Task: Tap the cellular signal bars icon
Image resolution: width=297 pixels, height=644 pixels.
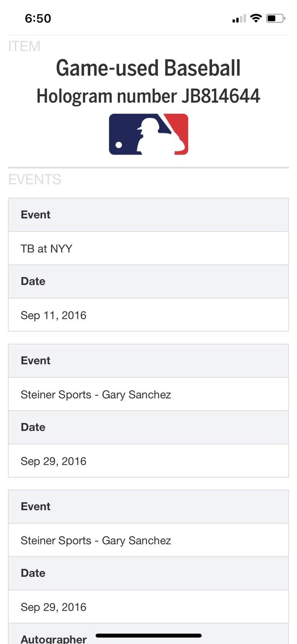Action: tap(239, 19)
